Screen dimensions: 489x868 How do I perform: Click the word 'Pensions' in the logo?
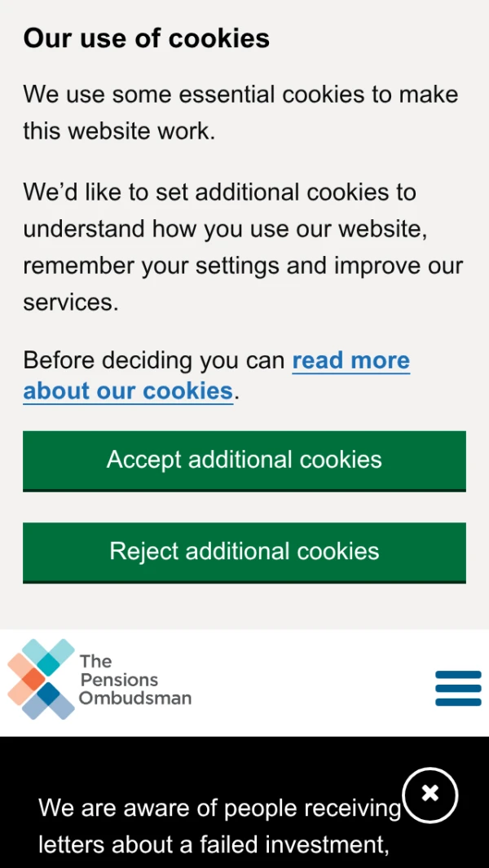(119, 680)
